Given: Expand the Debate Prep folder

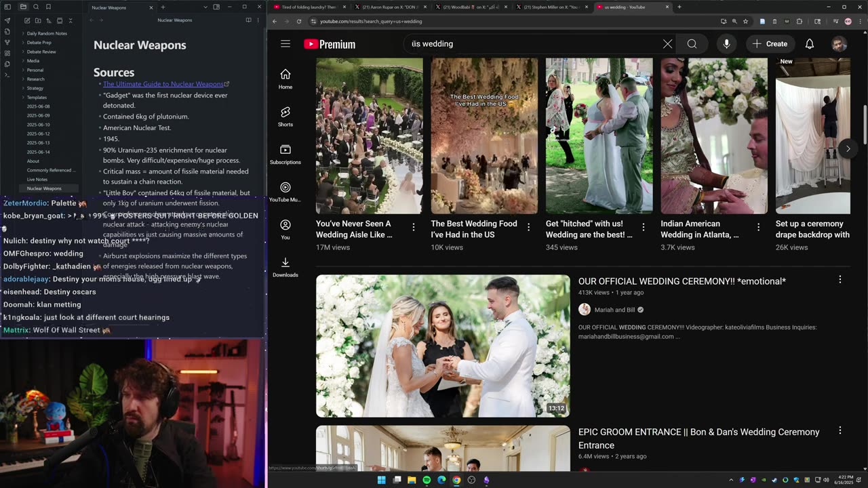Looking at the screenshot, I should click(x=39, y=43).
